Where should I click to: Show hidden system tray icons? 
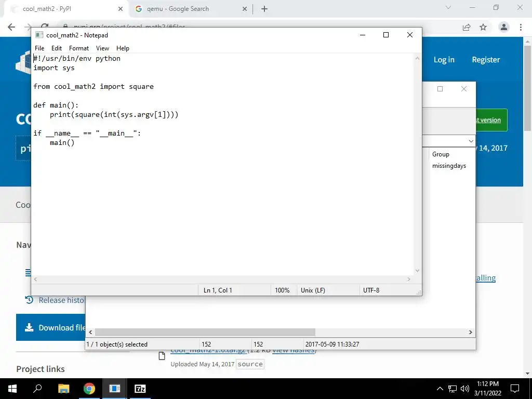point(440,389)
